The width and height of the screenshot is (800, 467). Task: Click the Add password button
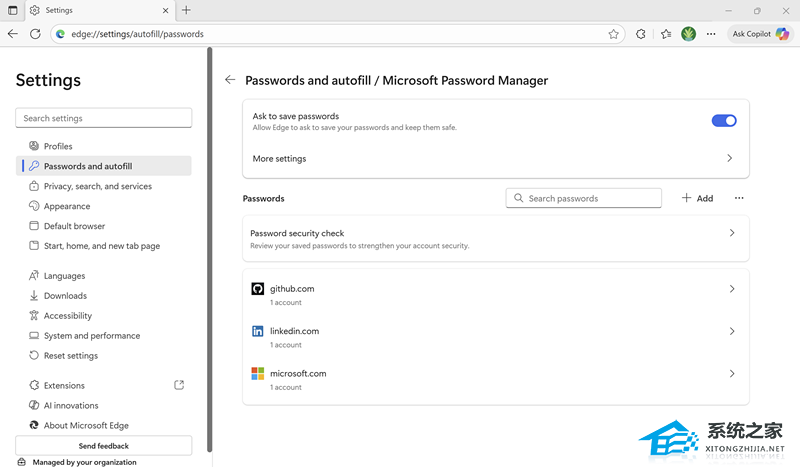[x=697, y=198]
